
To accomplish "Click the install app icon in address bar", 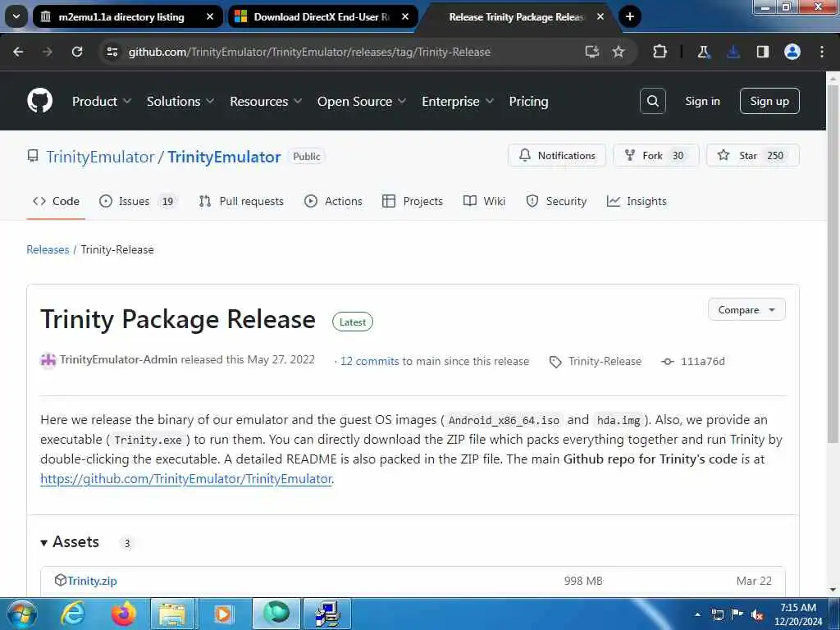I will (591, 52).
